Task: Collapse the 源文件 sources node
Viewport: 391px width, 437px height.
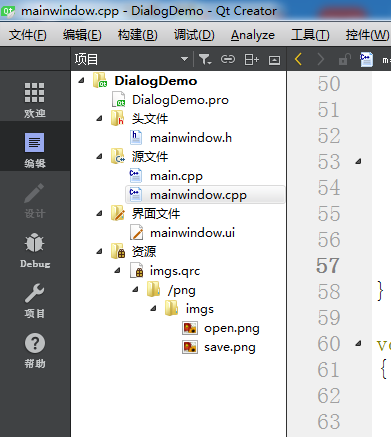Action: [x=99, y=156]
